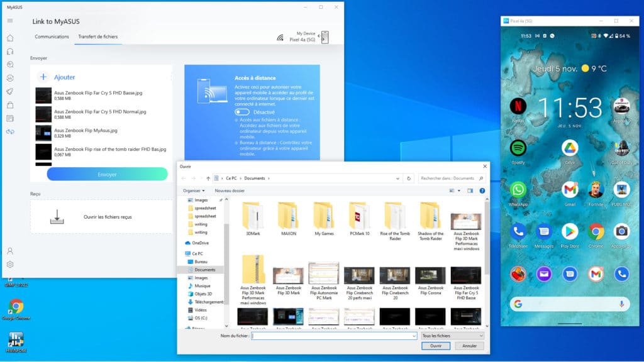Viewport: 644px width, 362px height.
Task: Switch to the Communications tab
Action: point(52,36)
